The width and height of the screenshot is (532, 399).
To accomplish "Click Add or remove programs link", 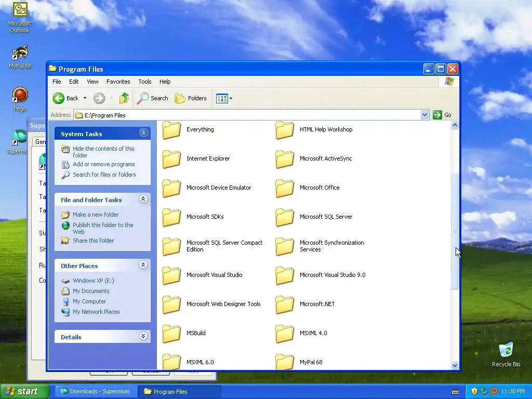I will pos(104,164).
